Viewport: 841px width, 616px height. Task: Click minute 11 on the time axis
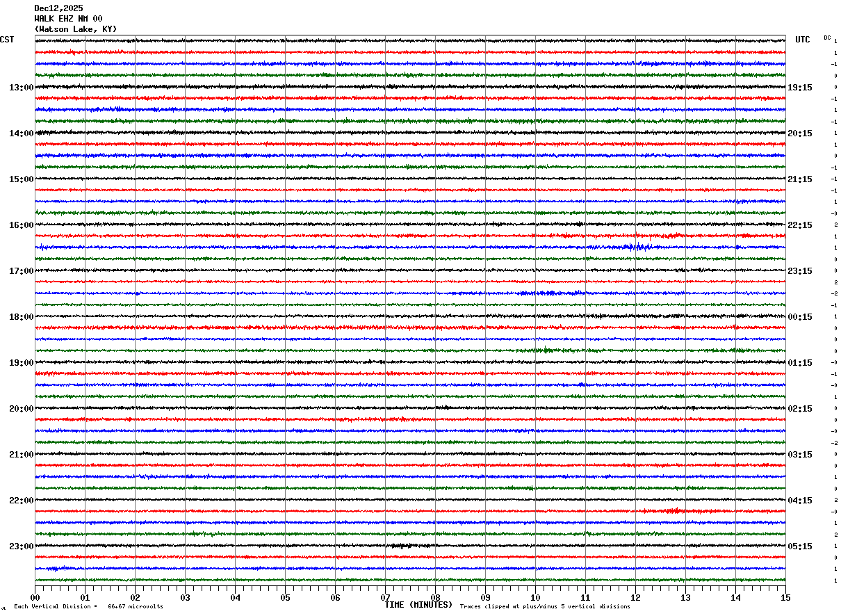(x=585, y=597)
